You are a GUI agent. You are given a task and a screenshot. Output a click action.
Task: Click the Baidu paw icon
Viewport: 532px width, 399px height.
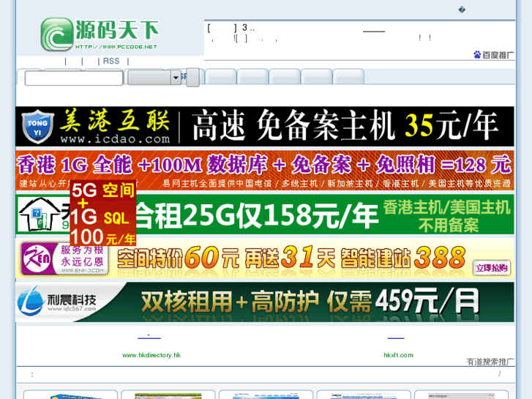477,55
